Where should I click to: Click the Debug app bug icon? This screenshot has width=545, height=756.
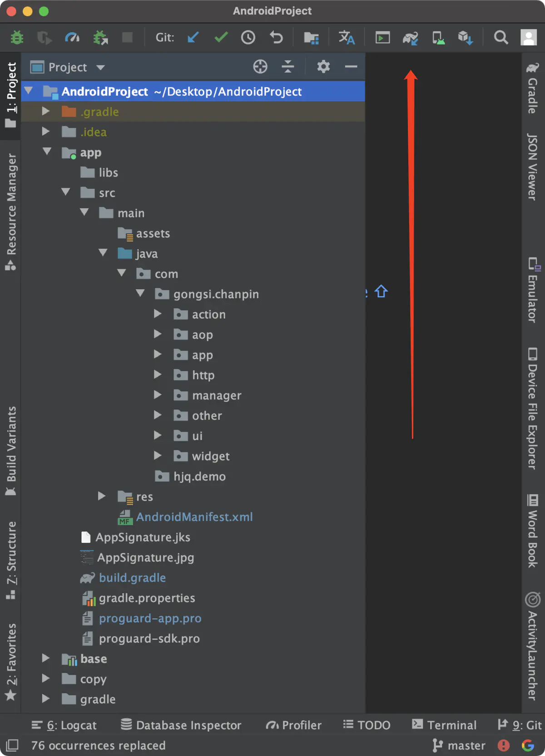(17, 37)
